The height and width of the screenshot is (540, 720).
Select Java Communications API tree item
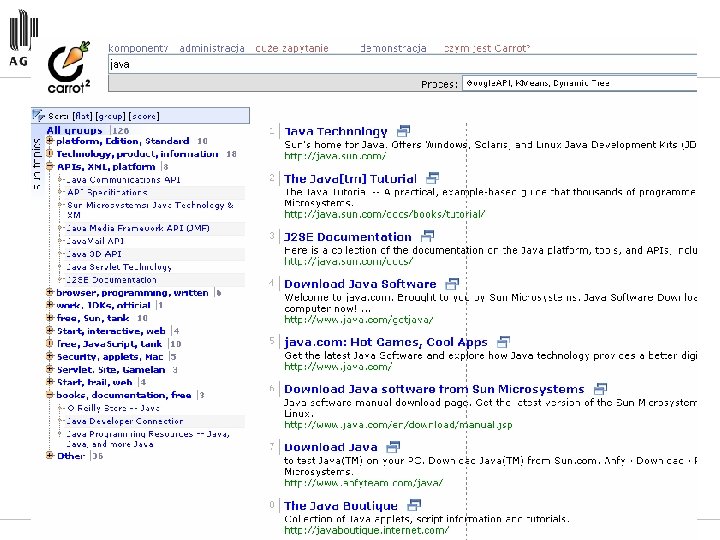pyautogui.click(x=123, y=180)
